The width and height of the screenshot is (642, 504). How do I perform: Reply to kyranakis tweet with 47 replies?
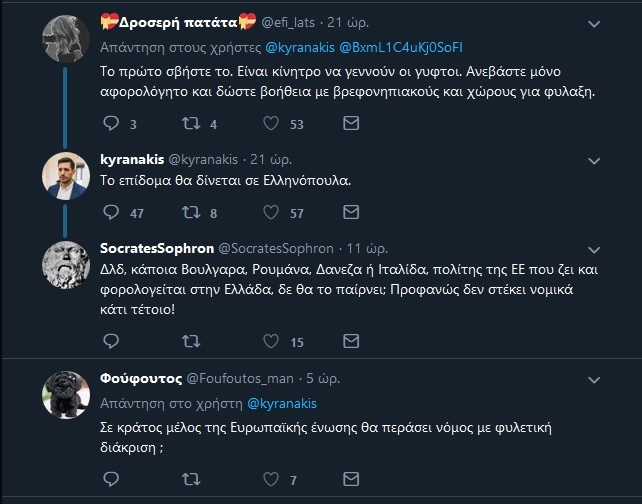click(x=112, y=213)
